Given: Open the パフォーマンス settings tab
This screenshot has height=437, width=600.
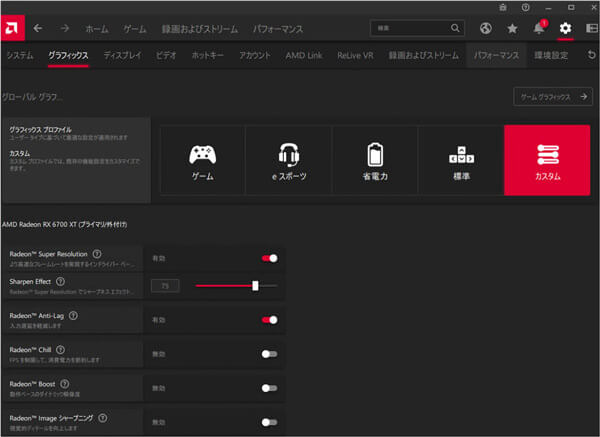Looking at the screenshot, I should (497, 55).
